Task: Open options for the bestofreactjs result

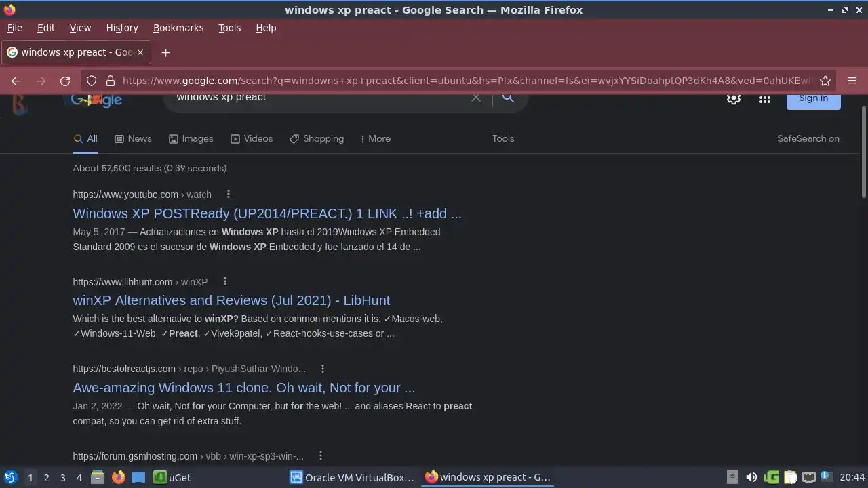Action: coord(323,369)
